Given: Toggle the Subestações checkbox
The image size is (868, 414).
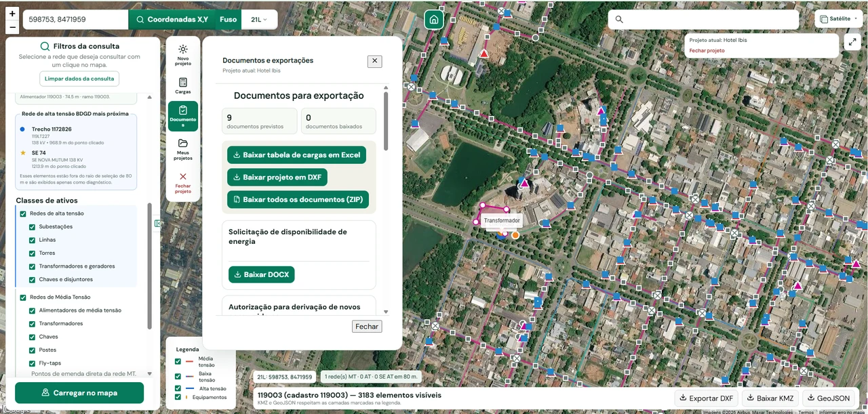Looking at the screenshot, I should coord(32,226).
